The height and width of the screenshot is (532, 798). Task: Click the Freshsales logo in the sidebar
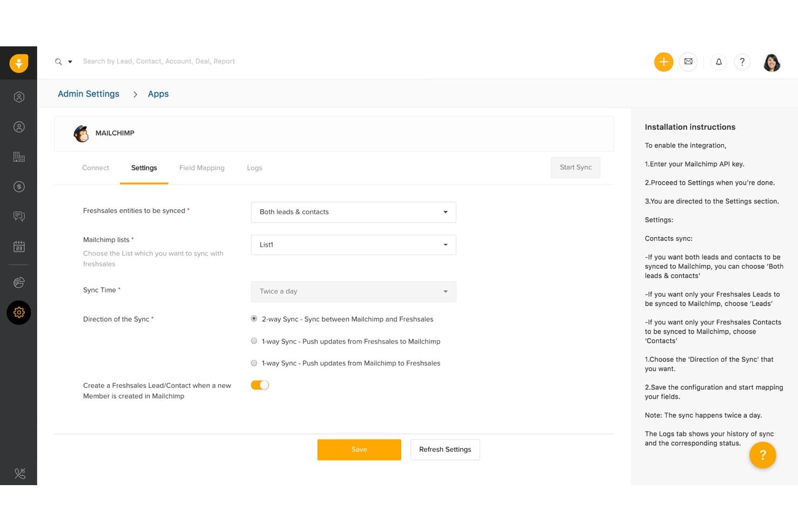19,63
